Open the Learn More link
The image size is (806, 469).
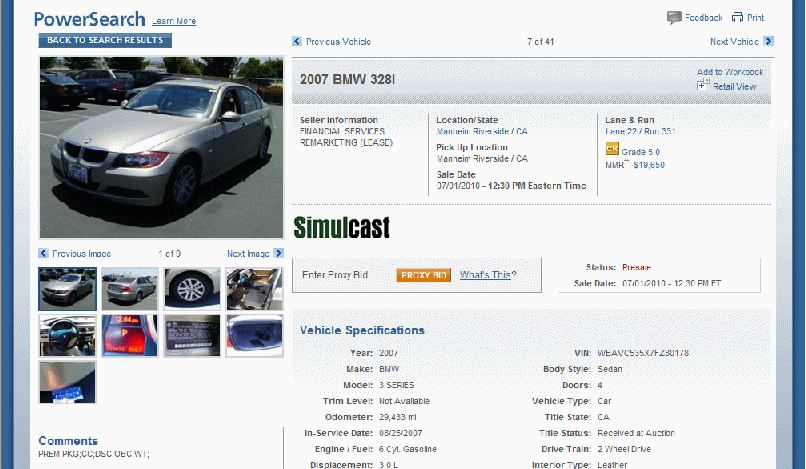[x=174, y=21]
